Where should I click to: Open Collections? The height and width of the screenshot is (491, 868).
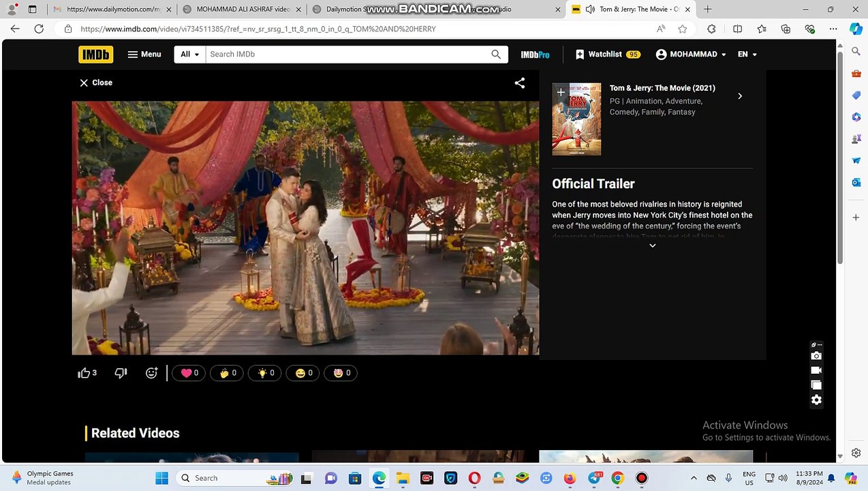pos(786,29)
